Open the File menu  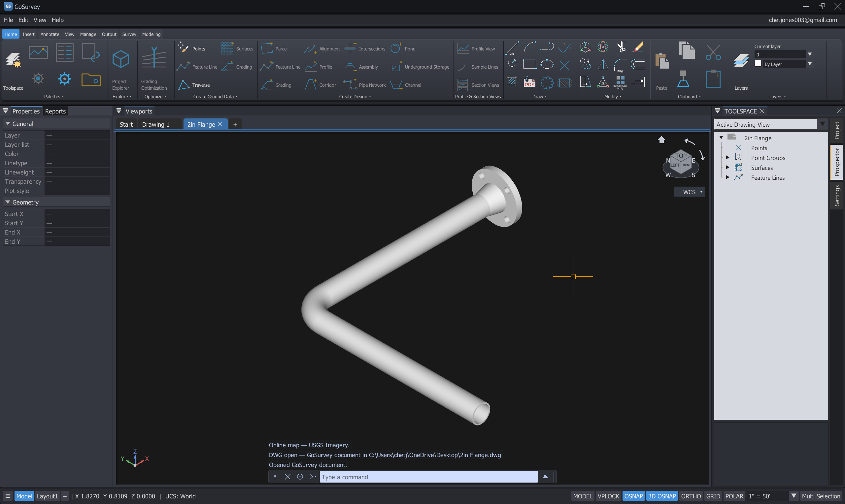point(9,20)
